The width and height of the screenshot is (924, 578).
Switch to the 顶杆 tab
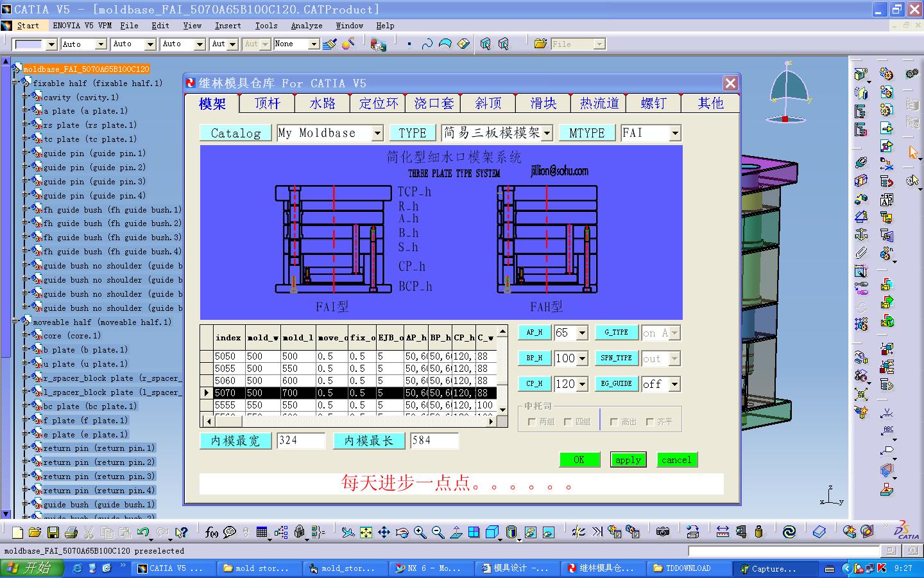pos(267,103)
